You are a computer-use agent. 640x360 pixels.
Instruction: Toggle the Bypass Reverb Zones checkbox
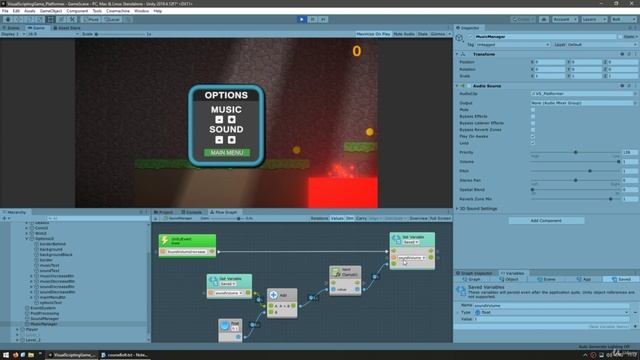(x=533, y=130)
